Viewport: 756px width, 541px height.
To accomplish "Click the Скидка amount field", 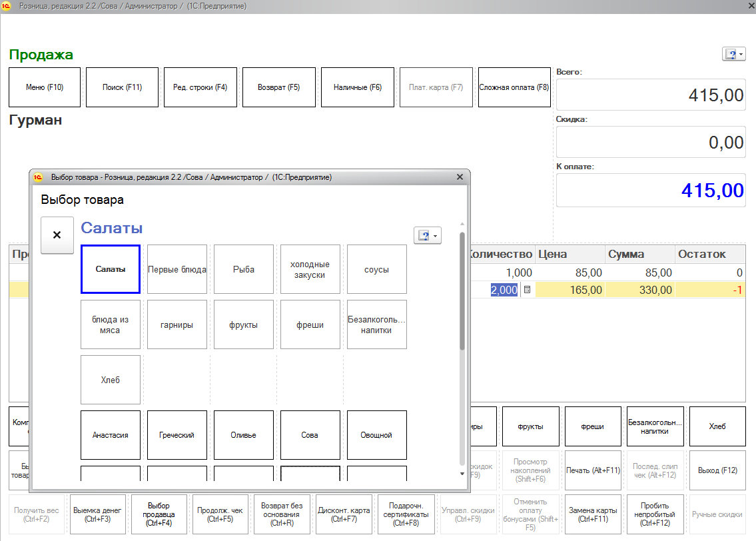I will 651,142.
